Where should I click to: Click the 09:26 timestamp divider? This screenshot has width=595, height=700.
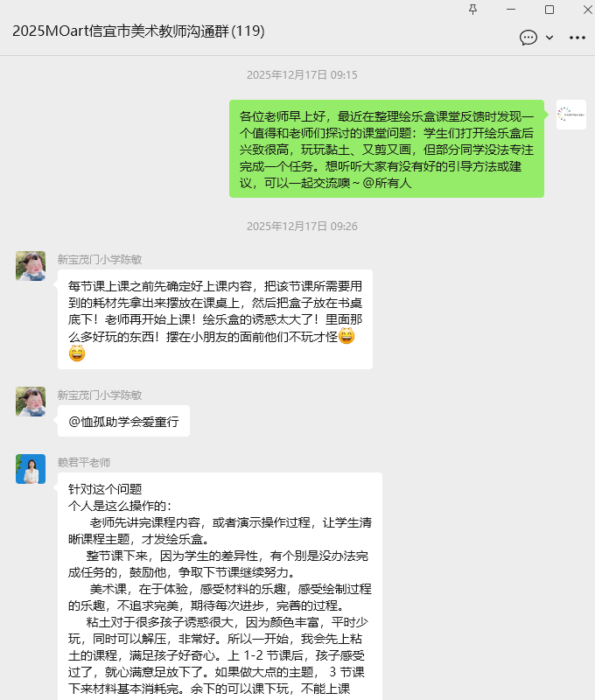[302, 227]
